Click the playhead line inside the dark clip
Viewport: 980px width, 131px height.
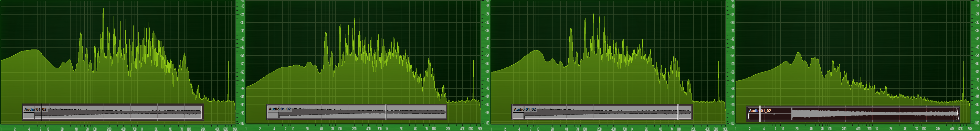click(760, 113)
